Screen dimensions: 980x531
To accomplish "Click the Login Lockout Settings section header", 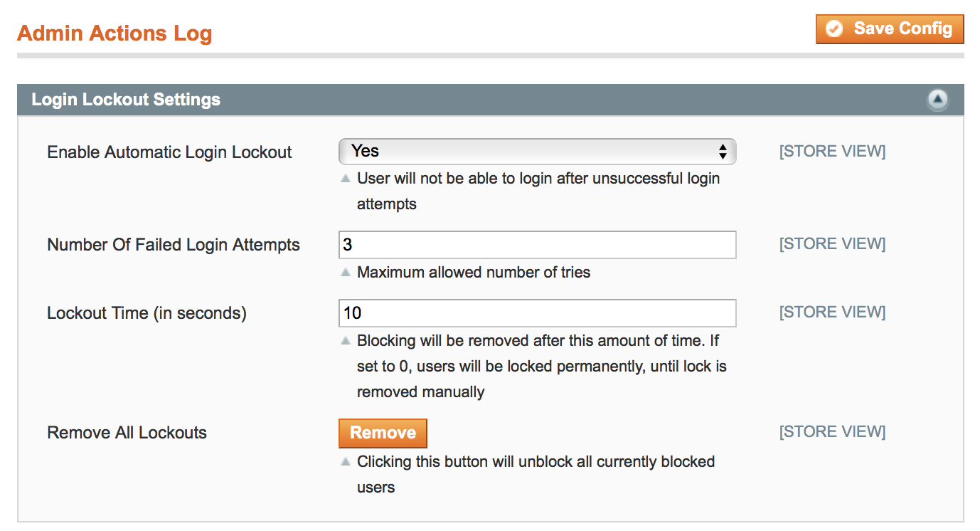I will pyautogui.click(x=126, y=100).
